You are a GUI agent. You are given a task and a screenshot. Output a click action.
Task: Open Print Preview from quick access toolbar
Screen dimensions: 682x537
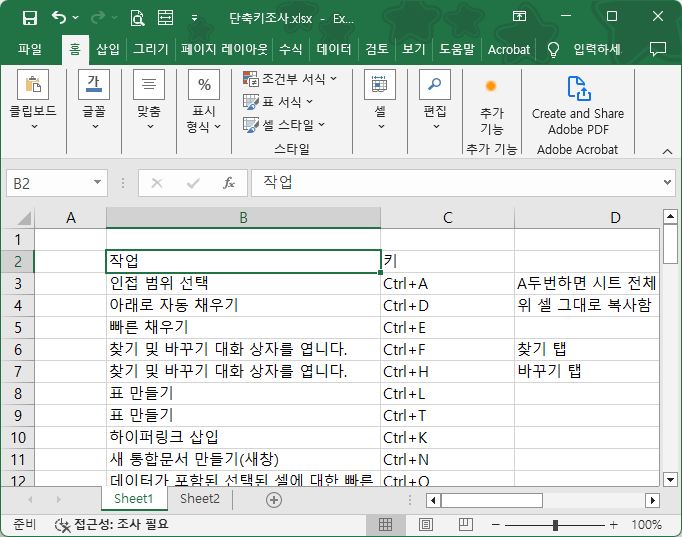tap(137, 18)
